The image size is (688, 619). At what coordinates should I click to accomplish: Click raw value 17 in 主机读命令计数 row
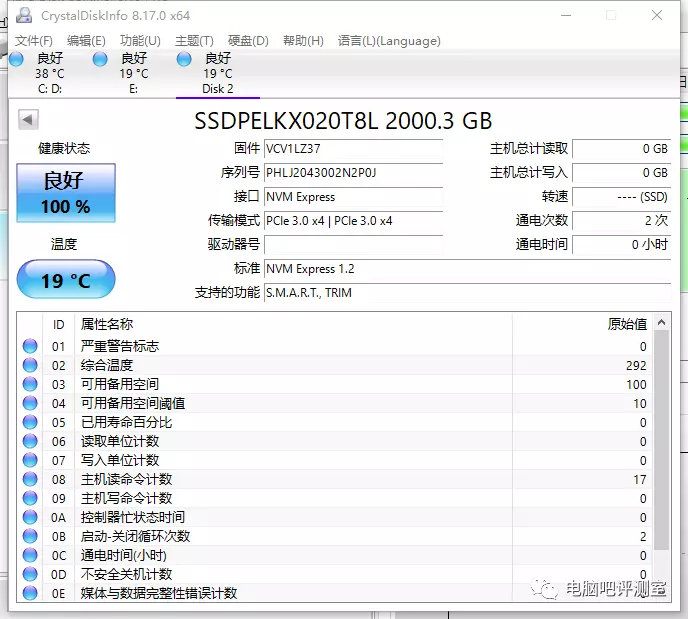click(x=640, y=479)
